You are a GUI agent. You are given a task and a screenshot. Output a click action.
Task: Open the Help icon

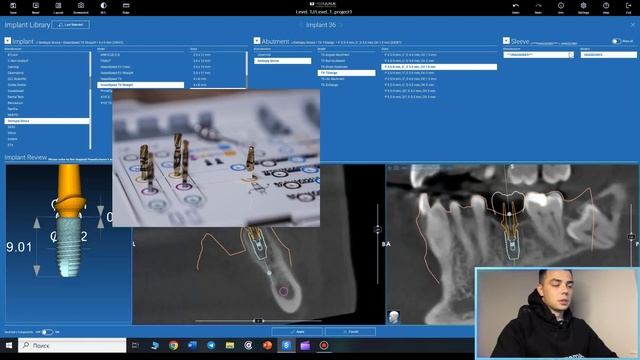click(606, 6)
